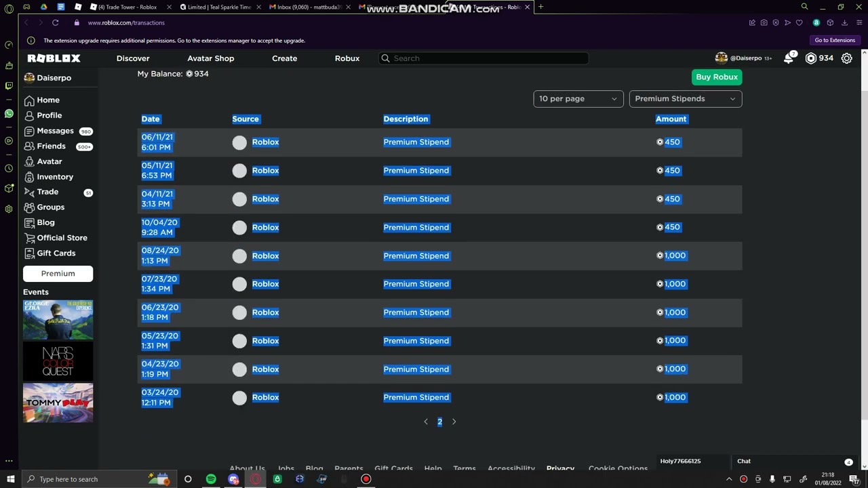Go to the previous transactions page arrow
Viewport: 868px width, 488px height.
click(425, 422)
